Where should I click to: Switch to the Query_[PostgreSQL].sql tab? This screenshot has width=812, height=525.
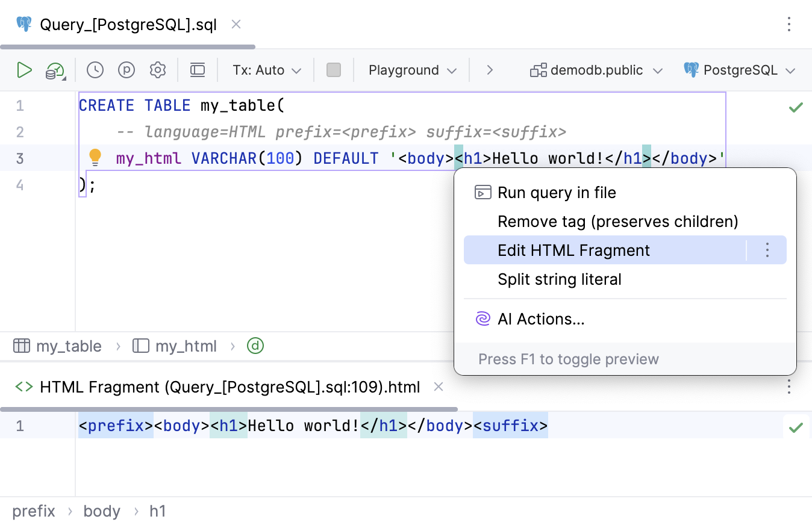[x=126, y=24]
